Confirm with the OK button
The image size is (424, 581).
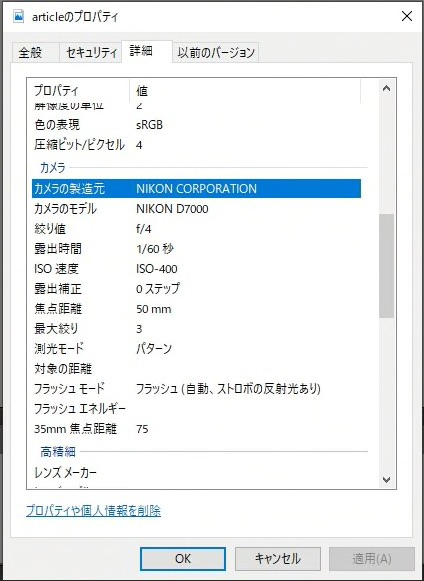tap(183, 558)
